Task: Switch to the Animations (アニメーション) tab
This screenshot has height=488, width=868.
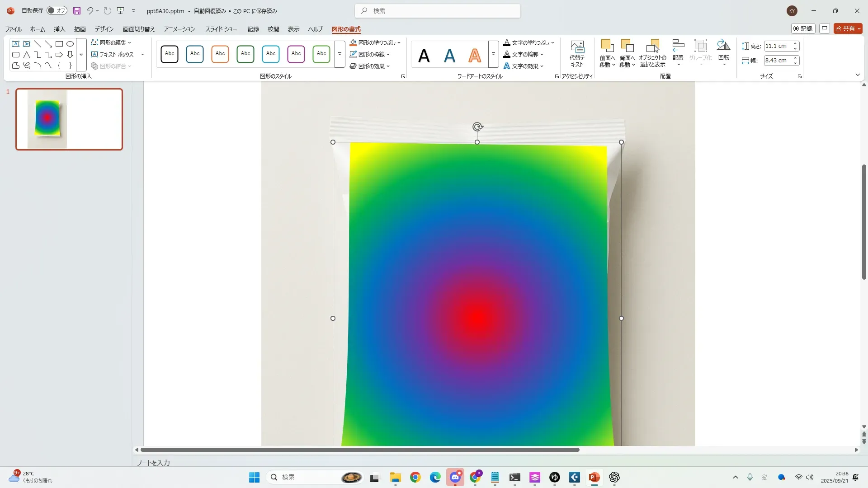Action: [179, 29]
